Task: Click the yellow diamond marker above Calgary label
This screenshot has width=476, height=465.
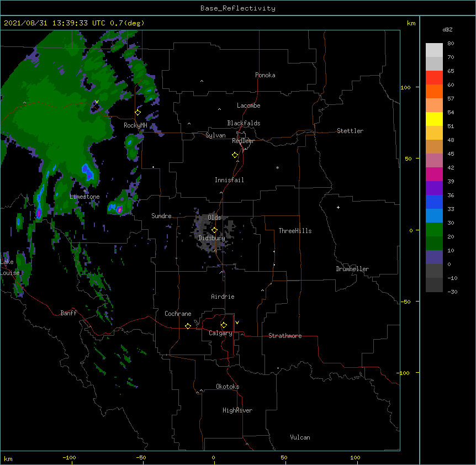Action: [x=224, y=325]
